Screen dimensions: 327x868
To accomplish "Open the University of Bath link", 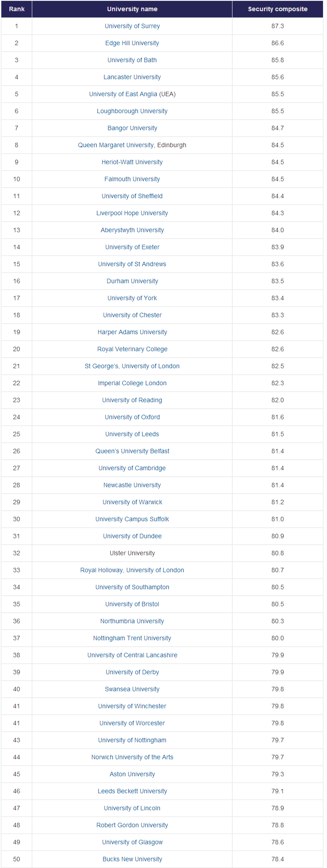I will click(132, 60).
